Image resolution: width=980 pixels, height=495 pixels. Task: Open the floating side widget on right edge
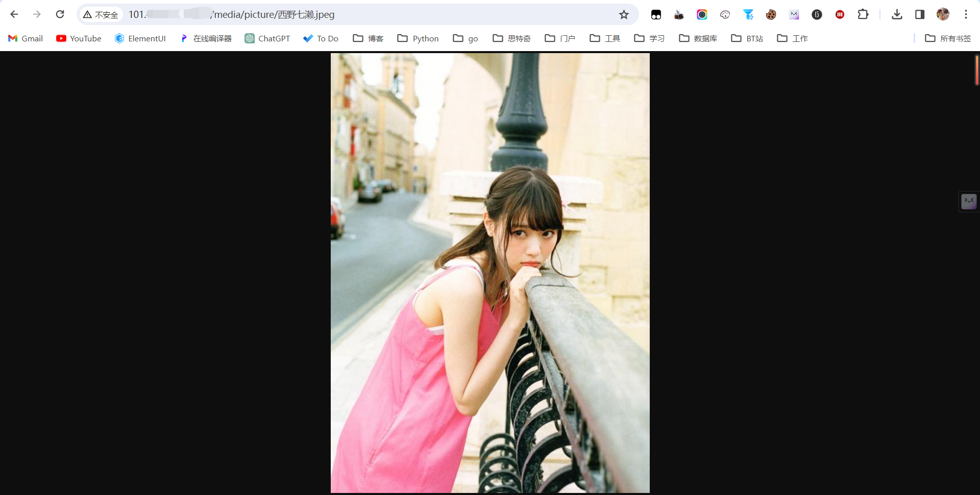(x=969, y=201)
